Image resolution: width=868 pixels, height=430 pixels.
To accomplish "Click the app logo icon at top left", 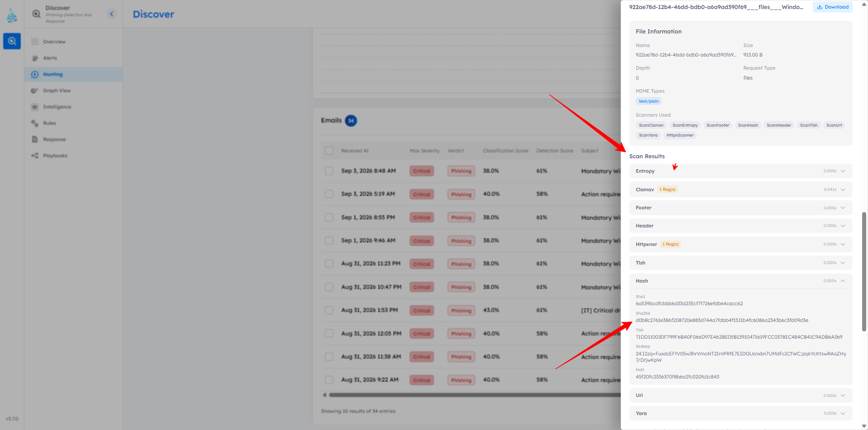I will click(12, 16).
